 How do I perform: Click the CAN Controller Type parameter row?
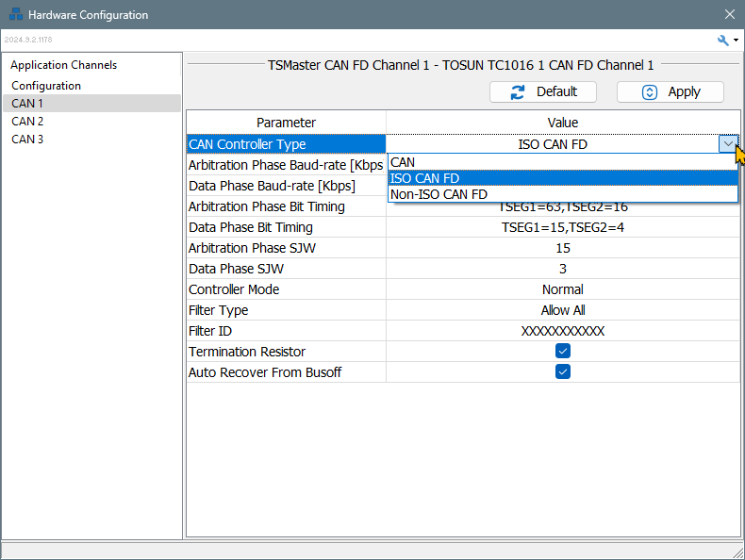click(x=286, y=144)
